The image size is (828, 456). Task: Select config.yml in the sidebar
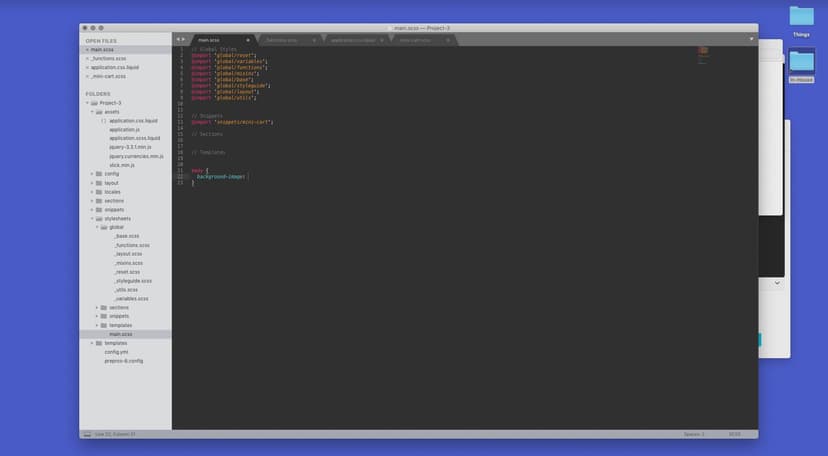coord(116,352)
